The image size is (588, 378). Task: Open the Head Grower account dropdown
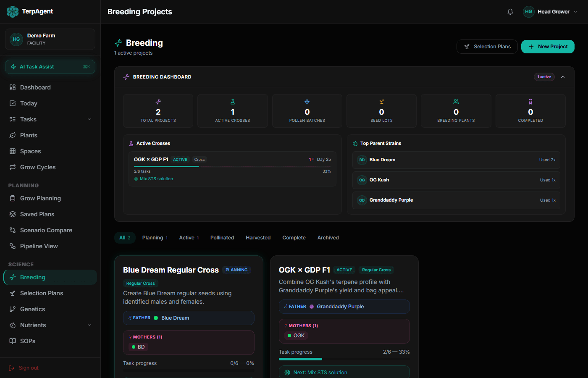[x=550, y=11]
